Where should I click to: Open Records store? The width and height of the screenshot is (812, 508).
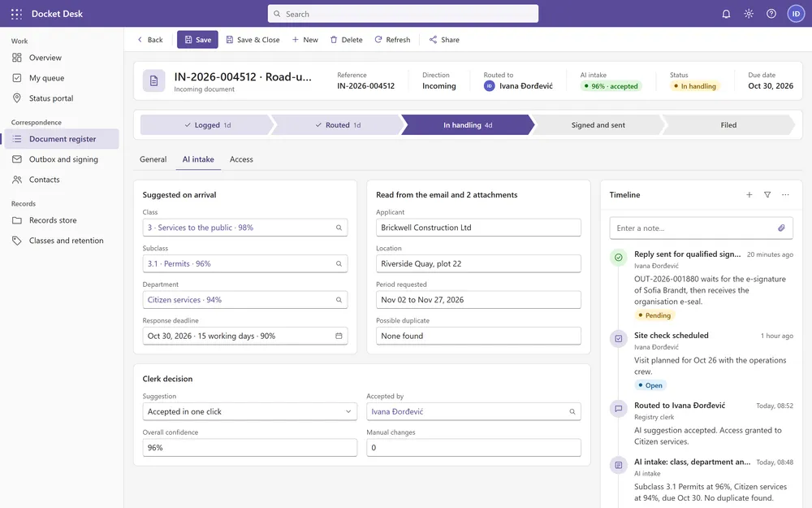pyautogui.click(x=62, y=220)
